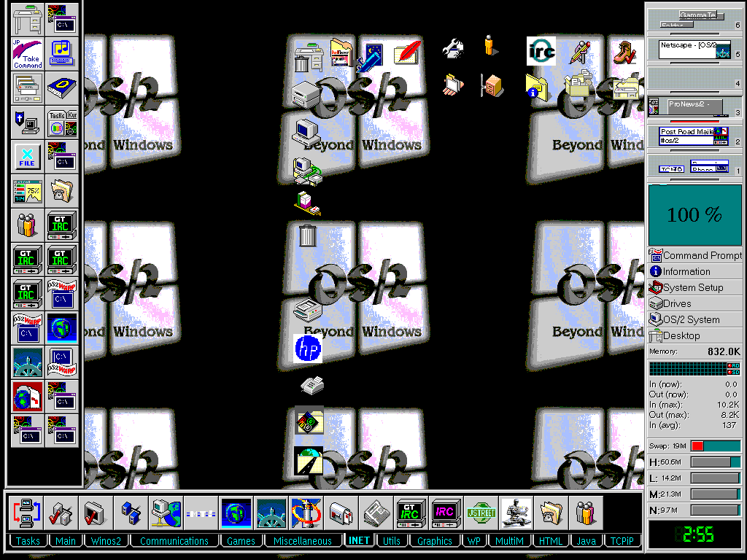This screenshot has width=747, height=560.
Task: Open the TCPiP tab
Action: (622, 541)
